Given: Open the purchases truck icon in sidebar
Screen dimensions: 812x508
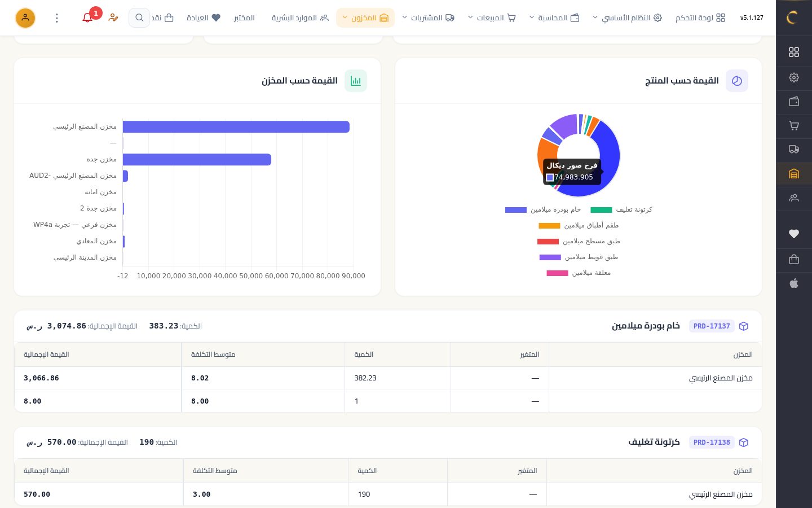Looking at the screenshot, I should click(x=794, y=150).
